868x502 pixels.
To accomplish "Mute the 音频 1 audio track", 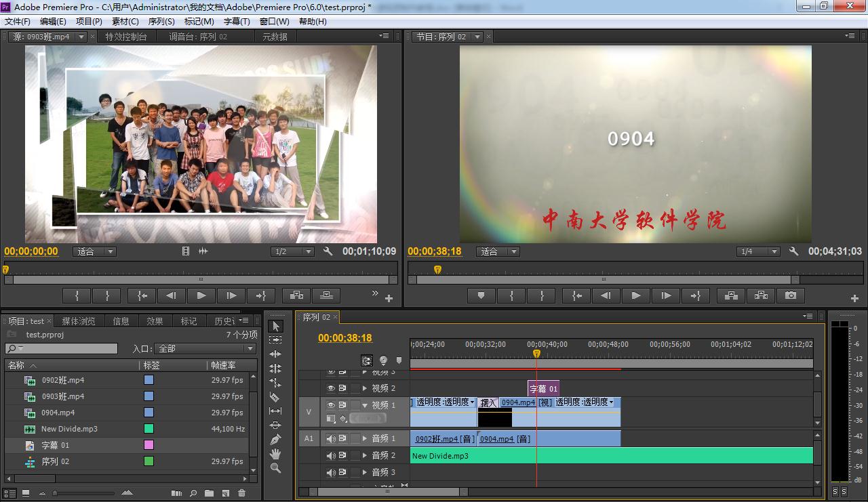I will 331,438.
